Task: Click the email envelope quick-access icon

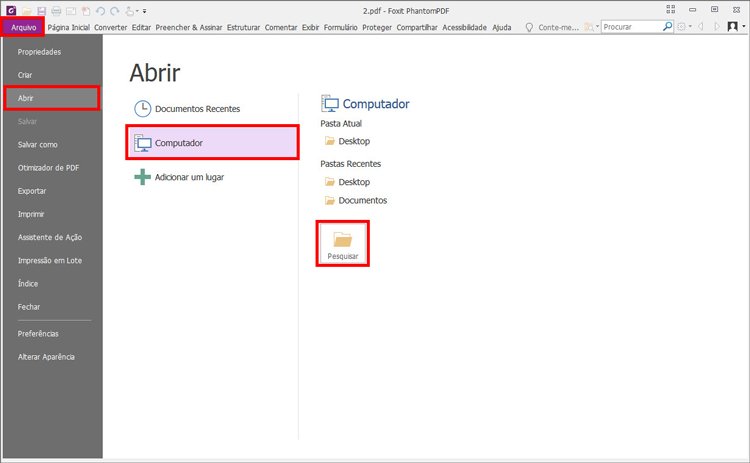Action: (71, 11)
